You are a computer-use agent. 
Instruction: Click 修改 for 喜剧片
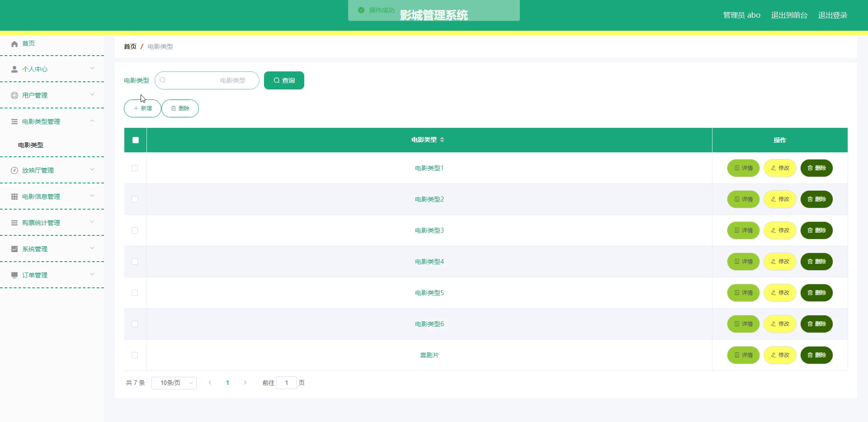(x=780, y=355)
